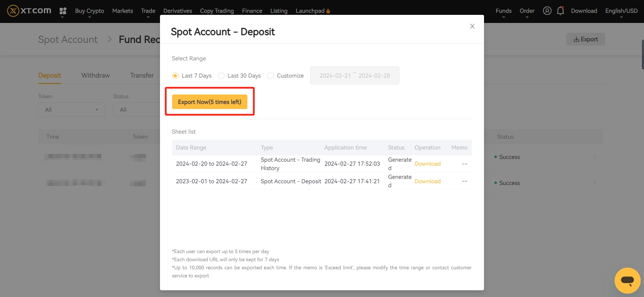The image size is (644, 297).
Task: Open the Launchpad page
Action: pyautogui.click(x=313, y=11)
